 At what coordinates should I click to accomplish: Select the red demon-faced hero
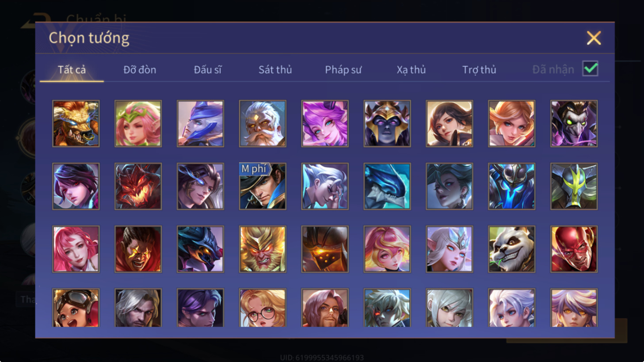click(x=138, y=186)
